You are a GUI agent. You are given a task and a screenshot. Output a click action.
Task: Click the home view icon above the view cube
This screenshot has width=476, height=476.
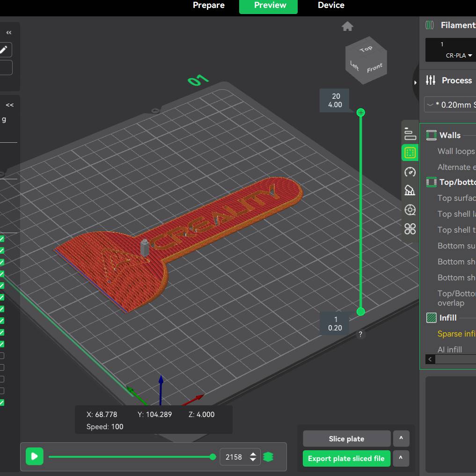coord(347,27)
